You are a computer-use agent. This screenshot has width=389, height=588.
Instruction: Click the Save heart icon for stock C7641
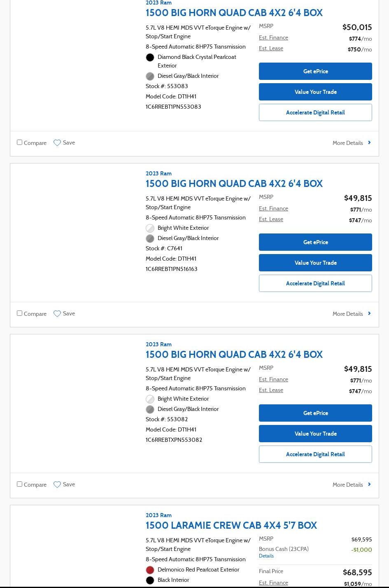tap(57, 314)
